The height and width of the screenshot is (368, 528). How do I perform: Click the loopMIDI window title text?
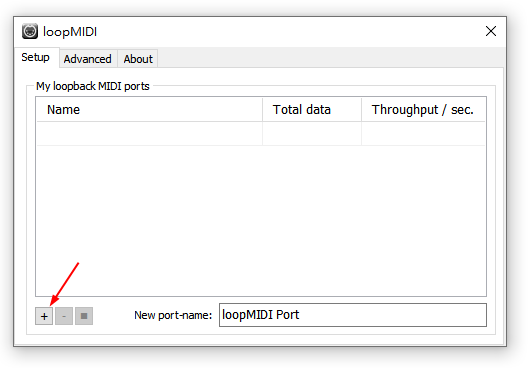(70, 32)
